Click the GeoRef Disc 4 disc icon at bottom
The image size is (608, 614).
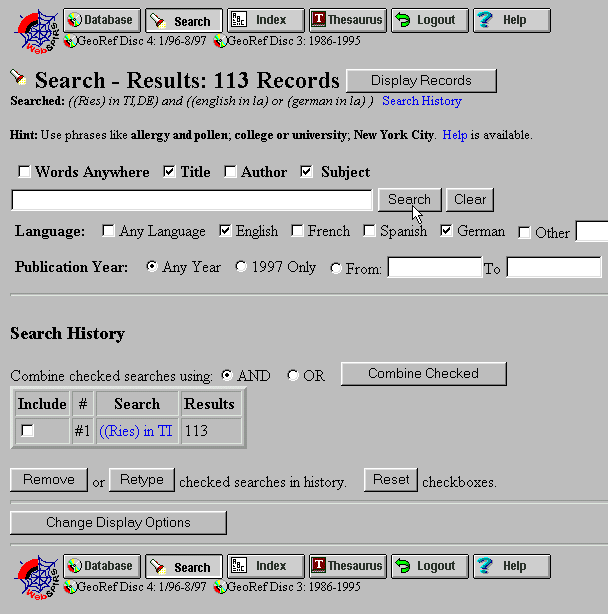70,587
